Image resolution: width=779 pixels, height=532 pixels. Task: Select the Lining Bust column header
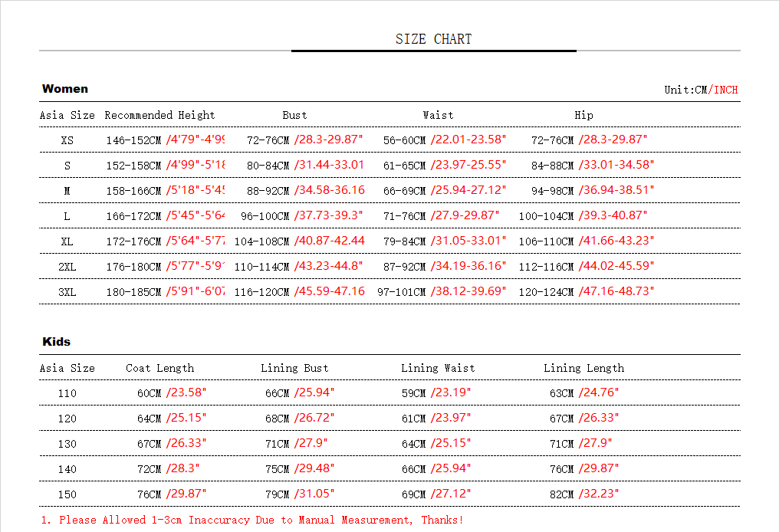coord(294,368)
